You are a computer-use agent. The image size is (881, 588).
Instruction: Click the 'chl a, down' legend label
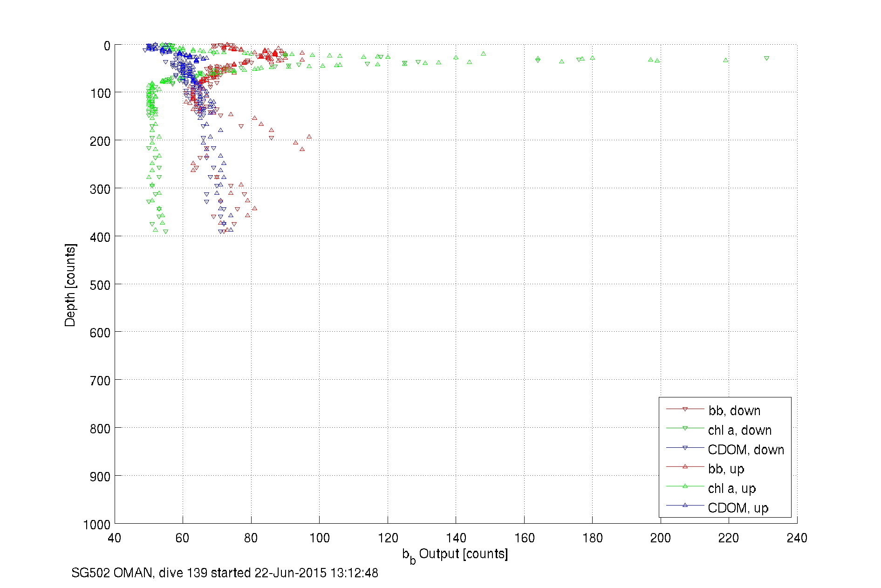coord(740,430)
